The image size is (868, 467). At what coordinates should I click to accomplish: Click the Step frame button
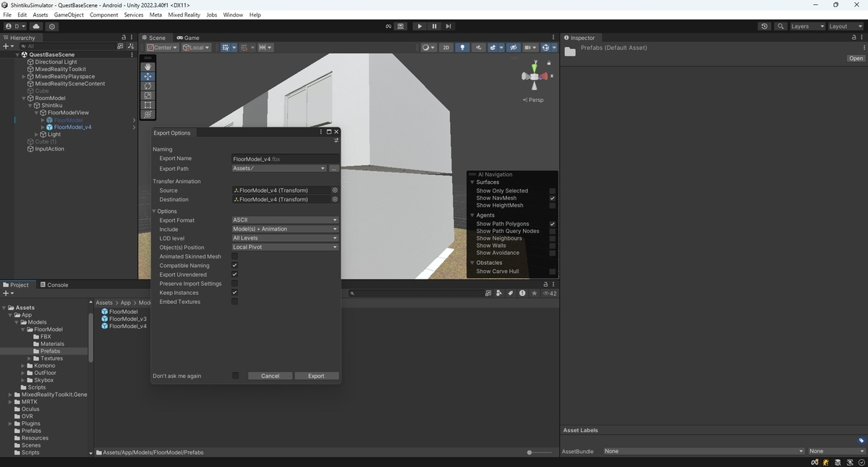pyautogui.click(x=448, y=26)
